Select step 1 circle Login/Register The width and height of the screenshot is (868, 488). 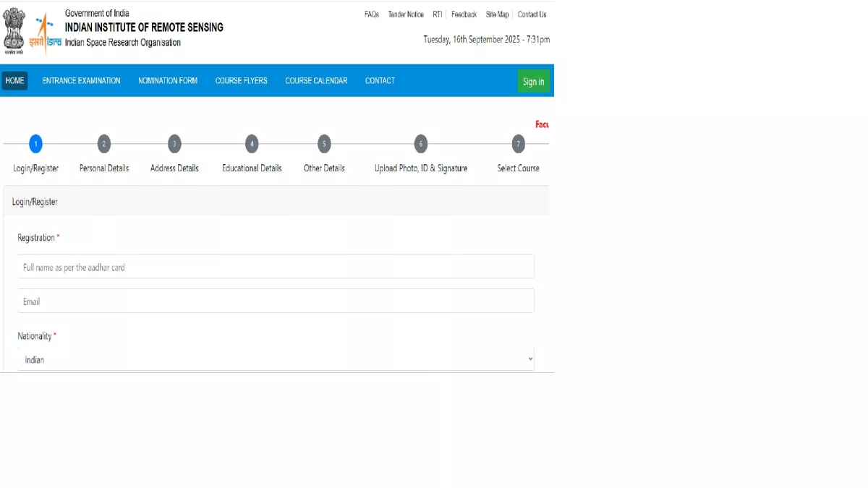35,144
